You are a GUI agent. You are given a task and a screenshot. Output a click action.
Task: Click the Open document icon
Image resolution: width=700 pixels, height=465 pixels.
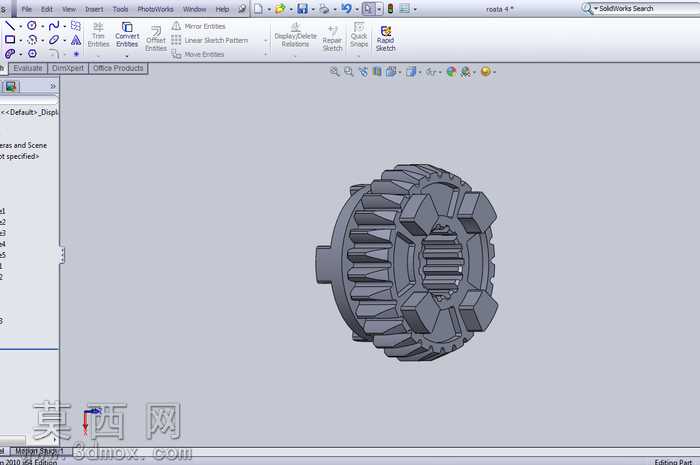[x=280, y=8]
